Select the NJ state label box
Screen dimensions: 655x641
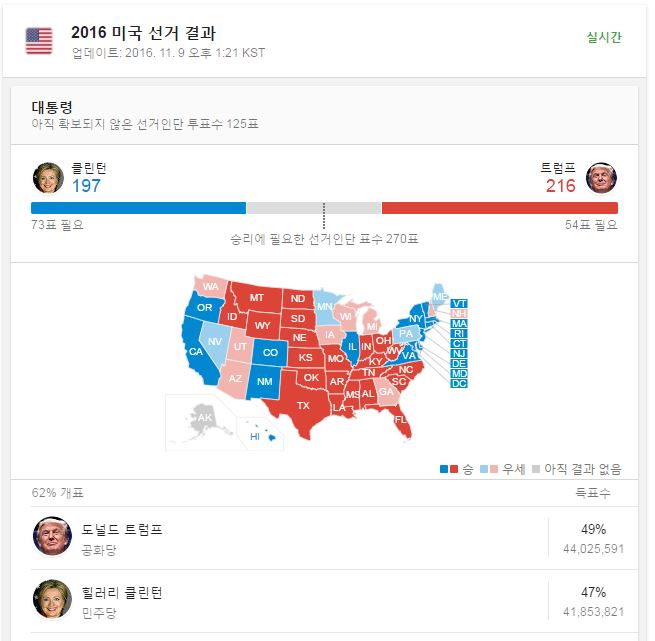459,353
